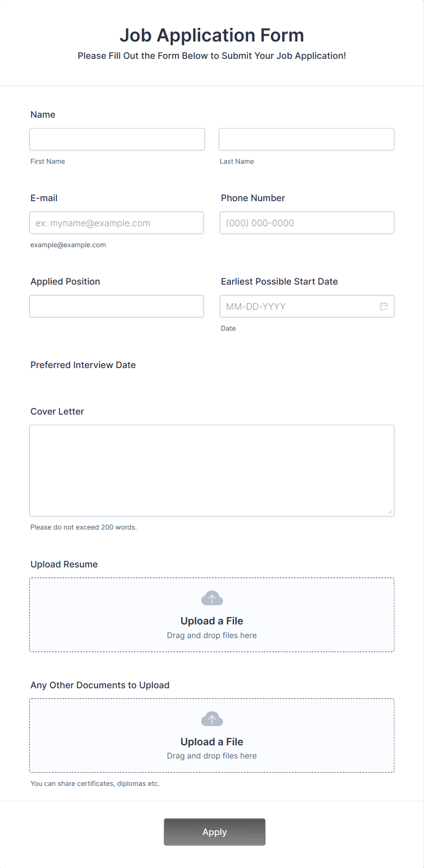
Task: Click the cloud upload icon under Upload Resume
Action: (x=212, y=598)
